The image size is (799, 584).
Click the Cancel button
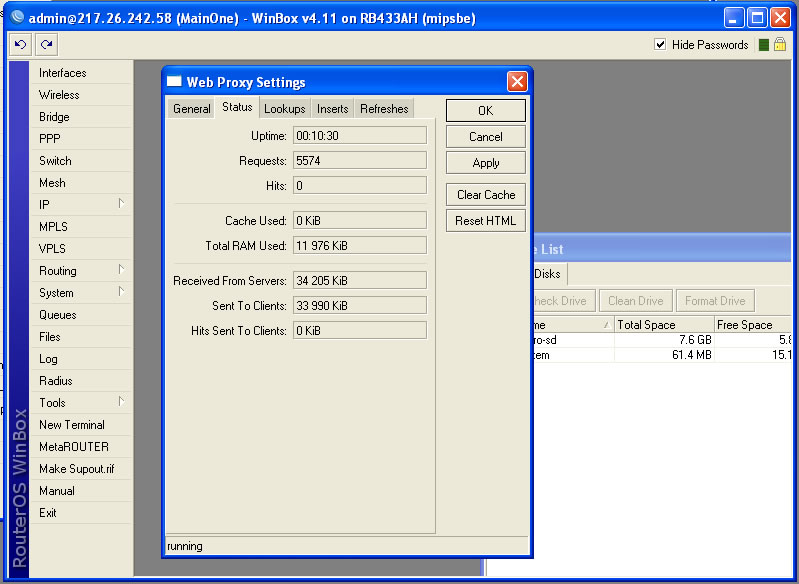tap(486, 137)
